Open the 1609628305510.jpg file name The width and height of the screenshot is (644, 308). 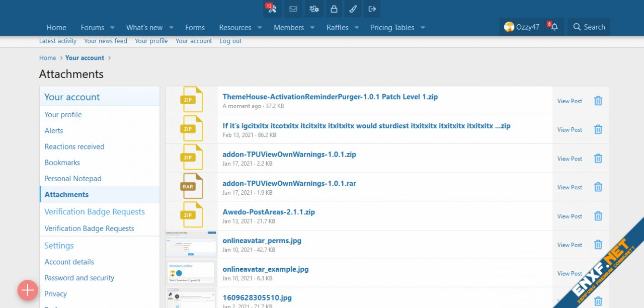click(257, 298)
